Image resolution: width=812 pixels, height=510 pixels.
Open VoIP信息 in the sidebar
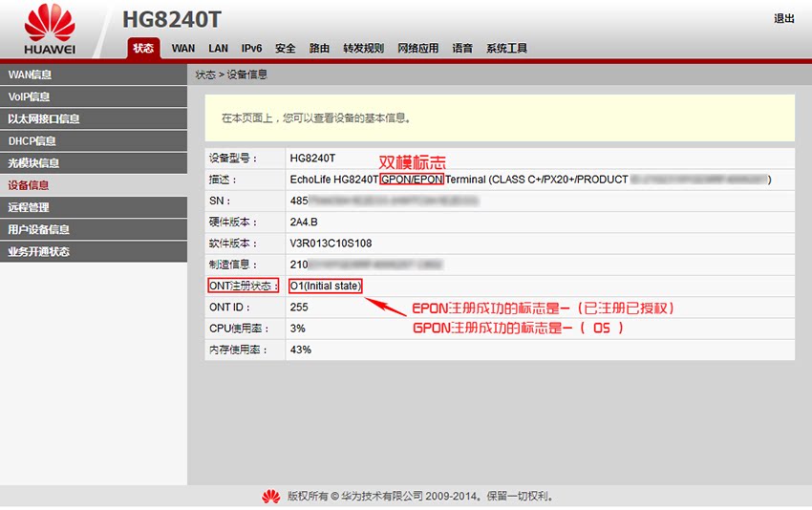click(x=94, y=96)
